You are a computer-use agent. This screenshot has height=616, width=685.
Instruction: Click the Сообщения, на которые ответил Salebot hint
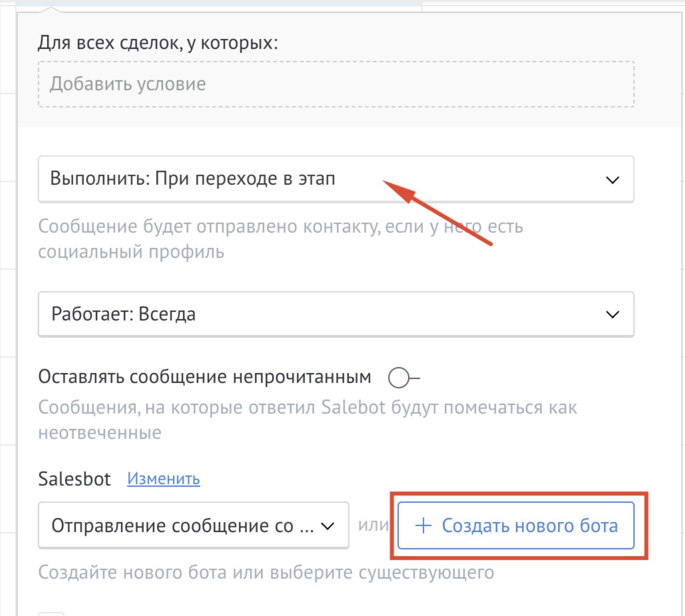click(x=307, y=420)
